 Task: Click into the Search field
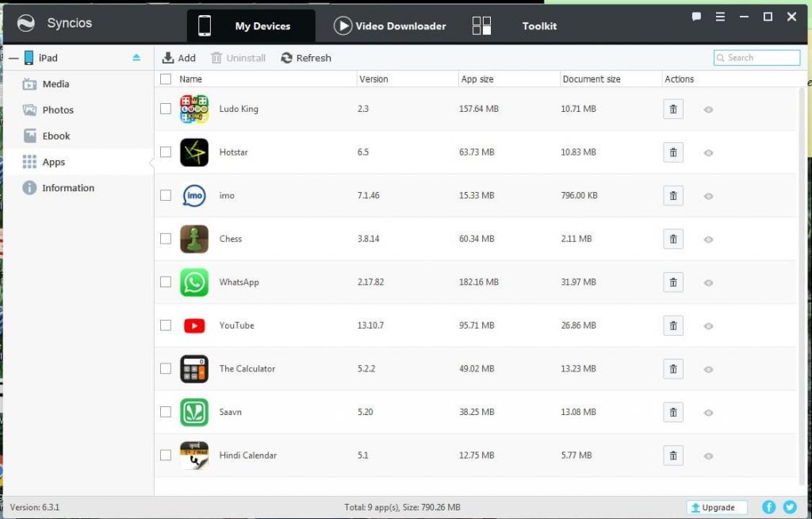tap(756, 58)
